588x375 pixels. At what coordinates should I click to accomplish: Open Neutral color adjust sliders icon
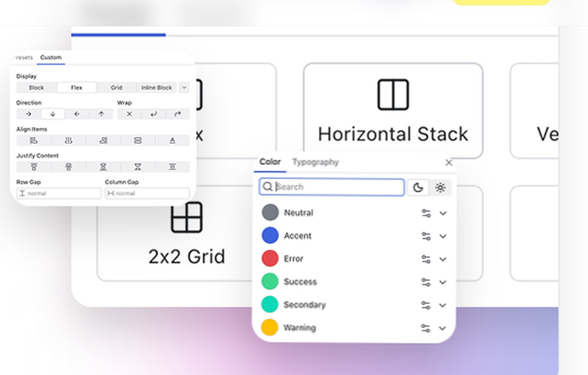(426, 213)
